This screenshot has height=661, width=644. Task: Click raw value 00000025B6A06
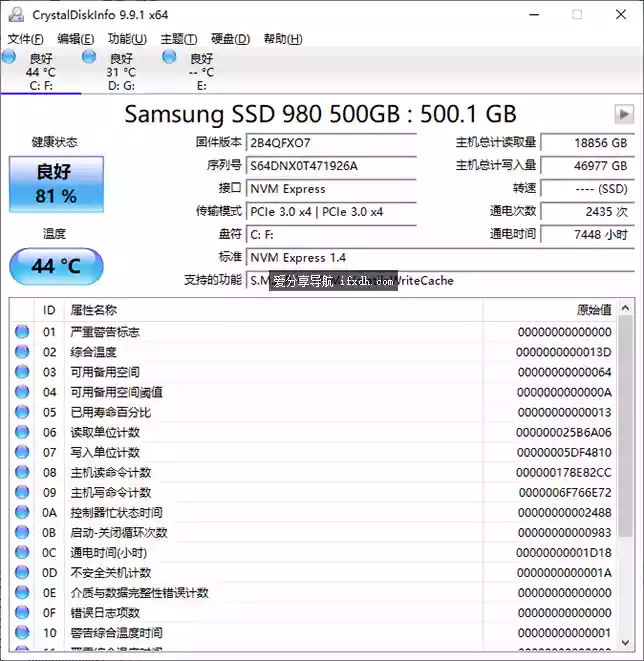coord(564,433)
